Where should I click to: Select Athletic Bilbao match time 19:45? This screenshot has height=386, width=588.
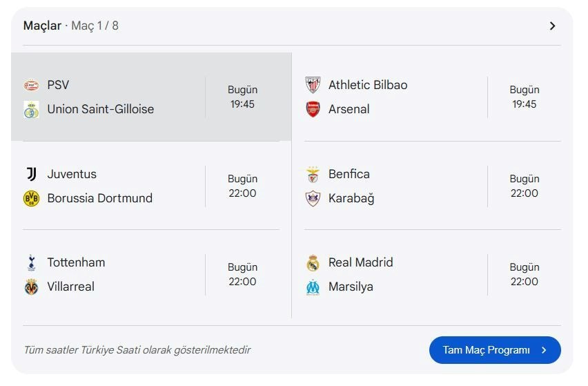[525, 104]
